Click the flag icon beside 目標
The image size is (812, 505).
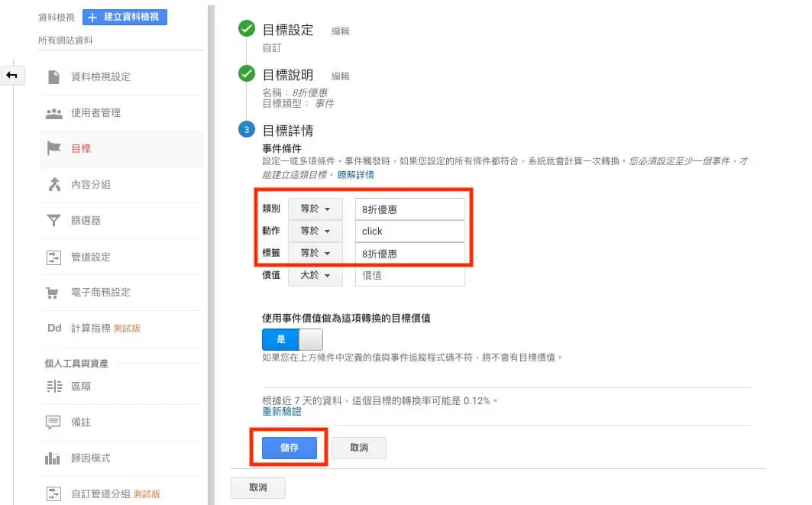point(53,149)
